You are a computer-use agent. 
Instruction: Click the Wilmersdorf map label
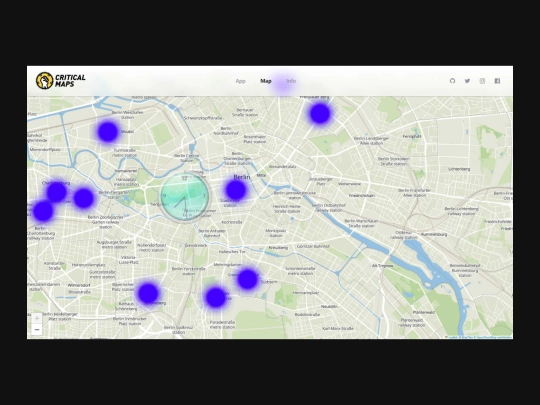click(79, 285)
